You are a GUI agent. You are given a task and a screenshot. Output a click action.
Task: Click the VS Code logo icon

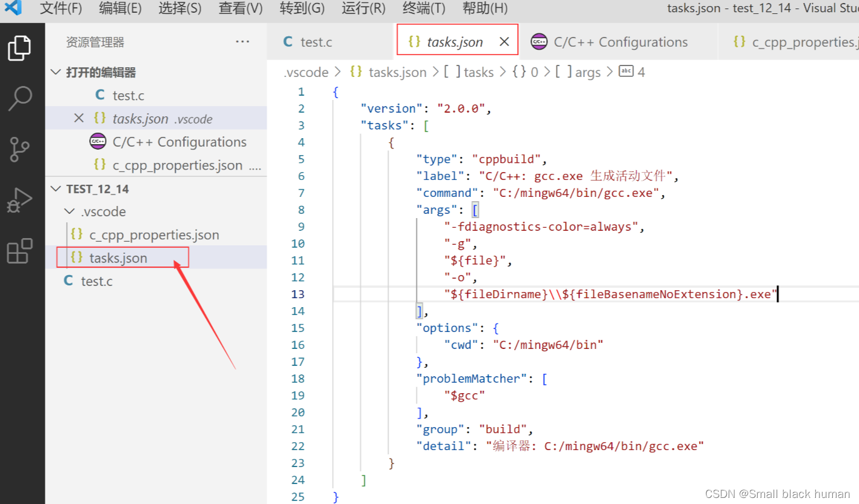[13, 8]
